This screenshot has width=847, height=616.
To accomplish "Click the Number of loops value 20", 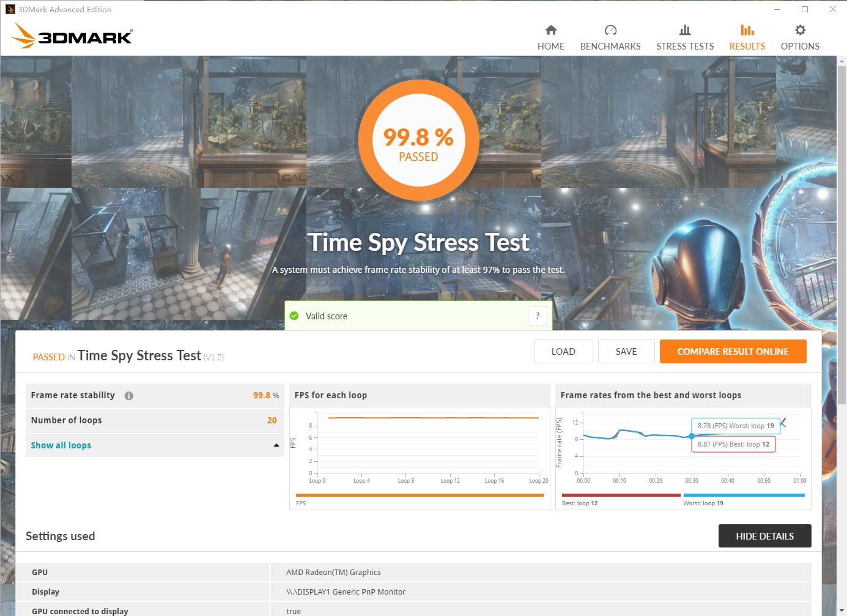I will point(272,420).
